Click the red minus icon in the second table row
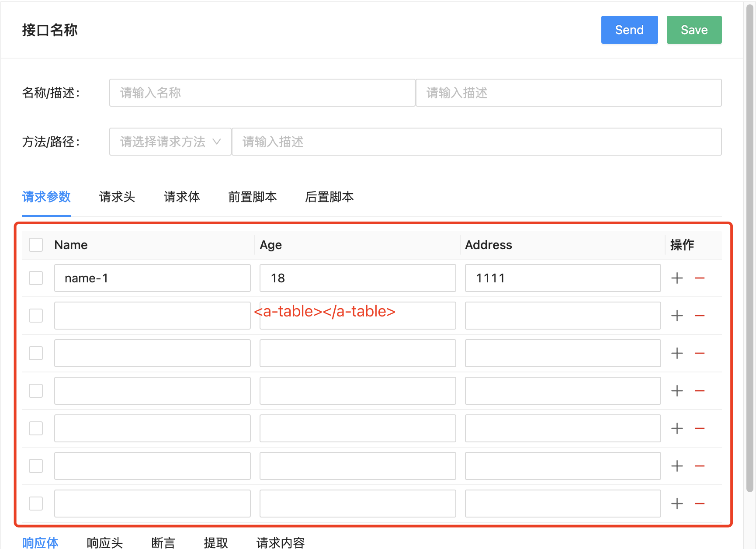The height and width of the screenshot is (549, 756). pos(700,316)
